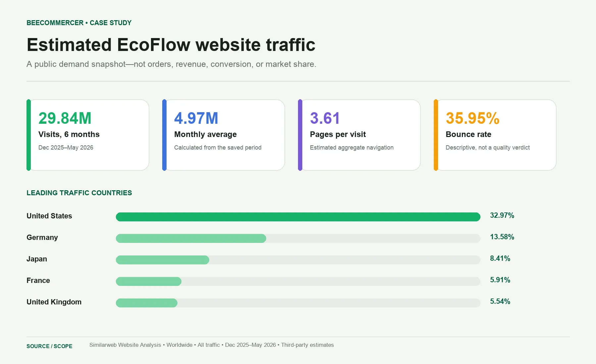Click the 35.95% bounce rate value

(x=472, y=118)
